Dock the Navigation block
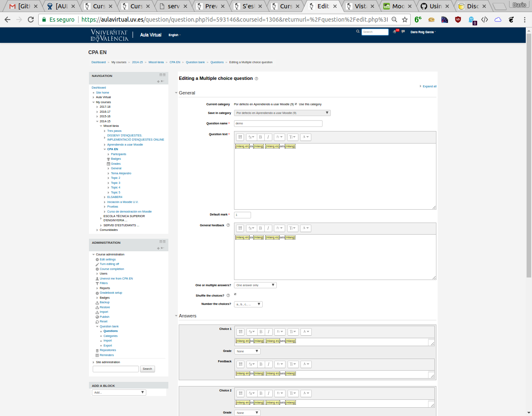 click(164, 75)
